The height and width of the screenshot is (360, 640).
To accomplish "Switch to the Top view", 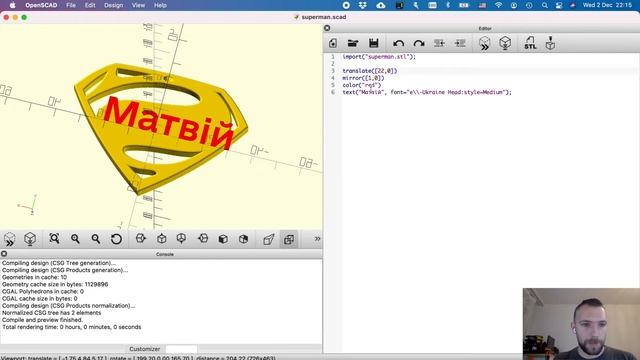I will (x=162, y=238).
